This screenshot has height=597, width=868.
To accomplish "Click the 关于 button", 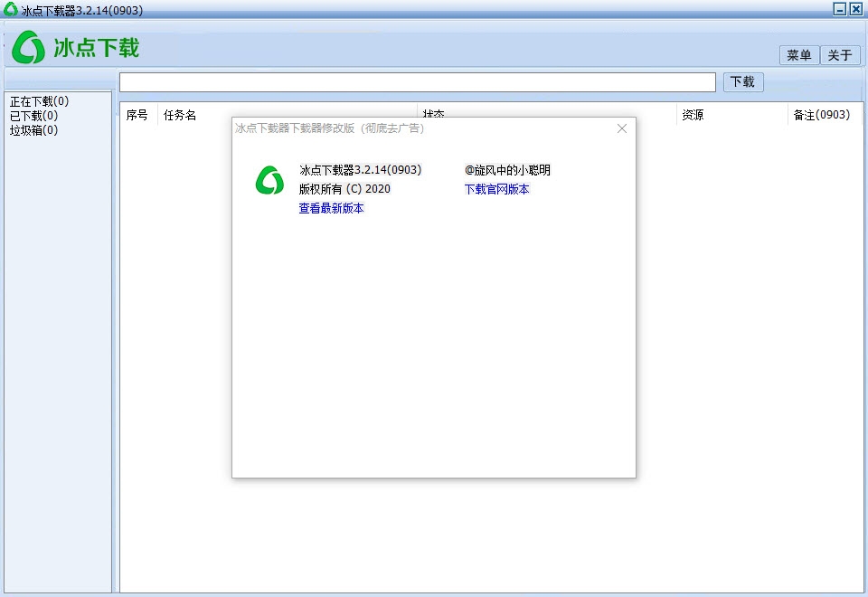I will pyautogui.click(x=840, y=55).
